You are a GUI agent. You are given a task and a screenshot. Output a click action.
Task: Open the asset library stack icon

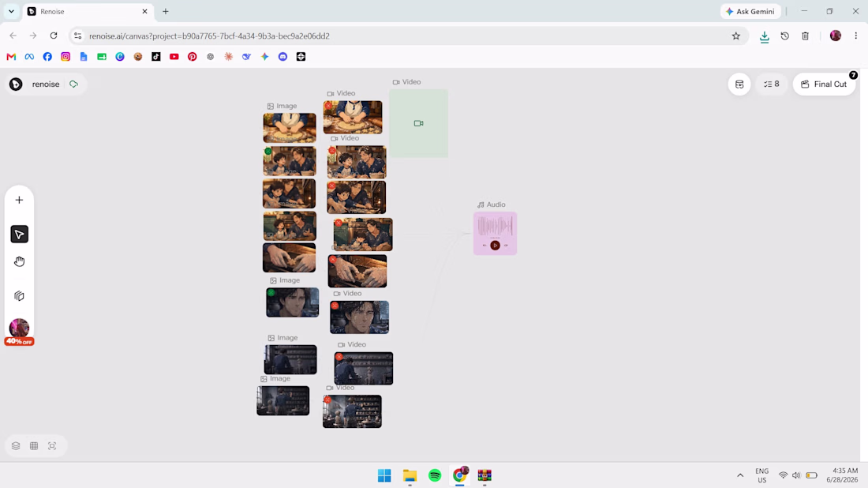coord(20,296)
